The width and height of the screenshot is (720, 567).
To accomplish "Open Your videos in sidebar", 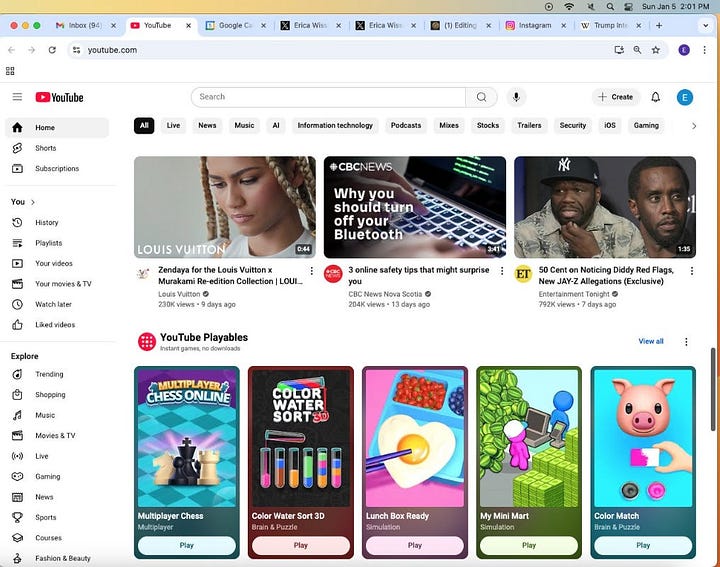I will coord(57,263).
